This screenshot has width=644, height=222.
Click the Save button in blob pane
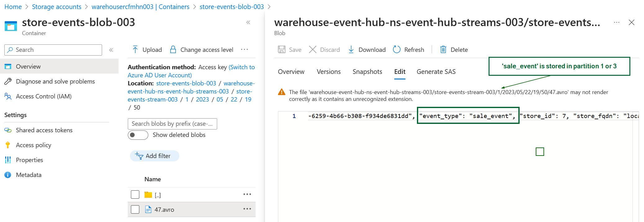290,50
